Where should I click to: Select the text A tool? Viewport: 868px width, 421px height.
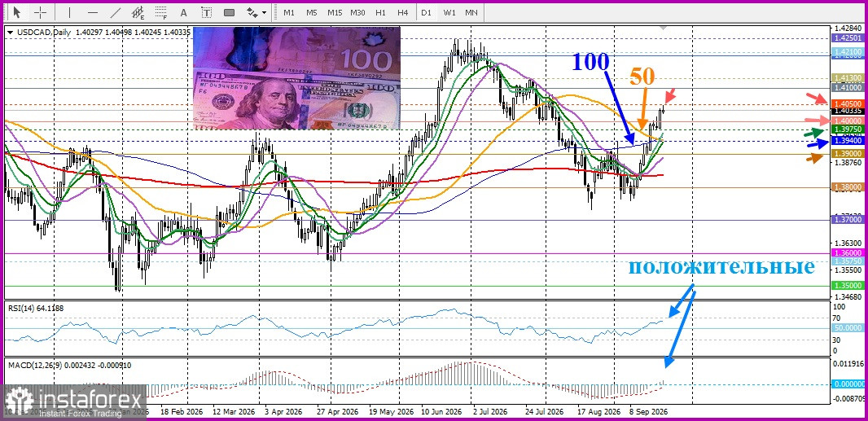click(x=184, y=12)
